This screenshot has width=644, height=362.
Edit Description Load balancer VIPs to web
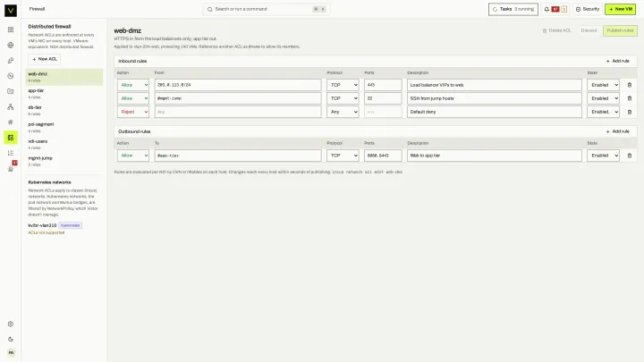(495, 85)
